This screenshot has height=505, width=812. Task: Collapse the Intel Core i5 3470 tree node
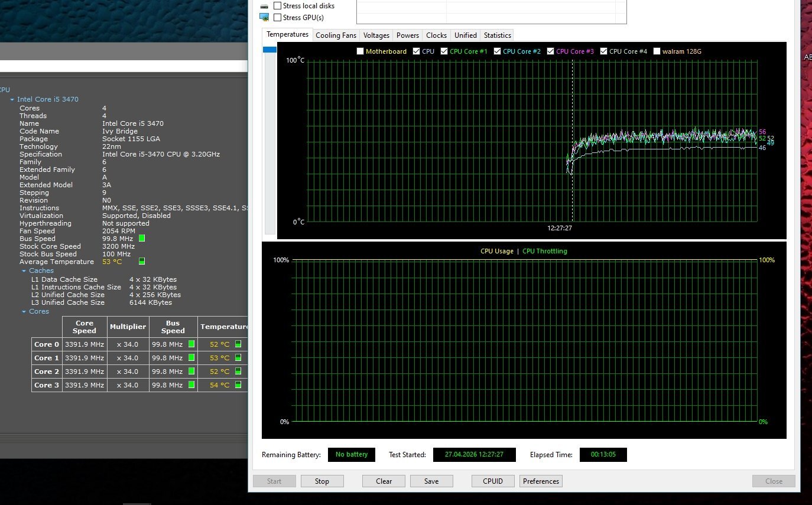tap(12, 100)
